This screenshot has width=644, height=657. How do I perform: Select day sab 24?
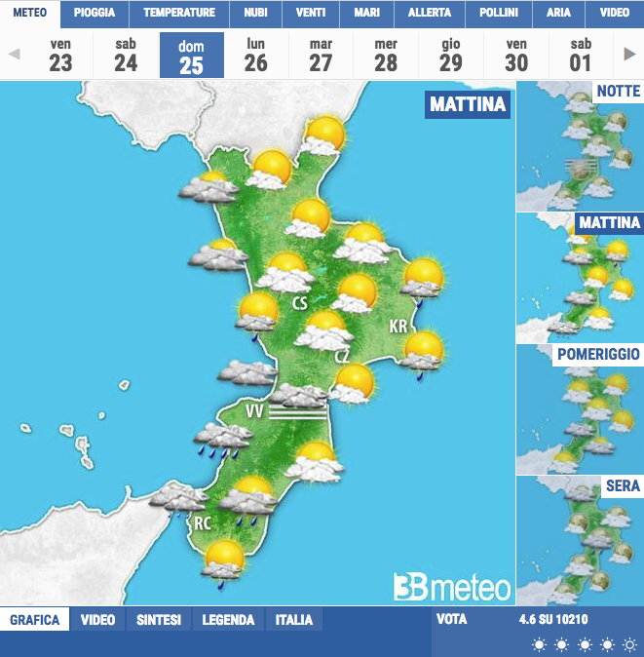126,56
